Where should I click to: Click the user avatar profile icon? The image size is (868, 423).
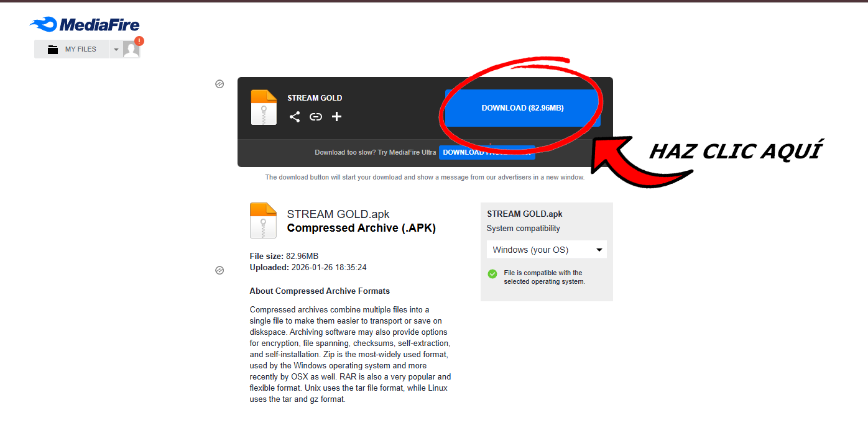pyautogui.click(x=131, y=50)
